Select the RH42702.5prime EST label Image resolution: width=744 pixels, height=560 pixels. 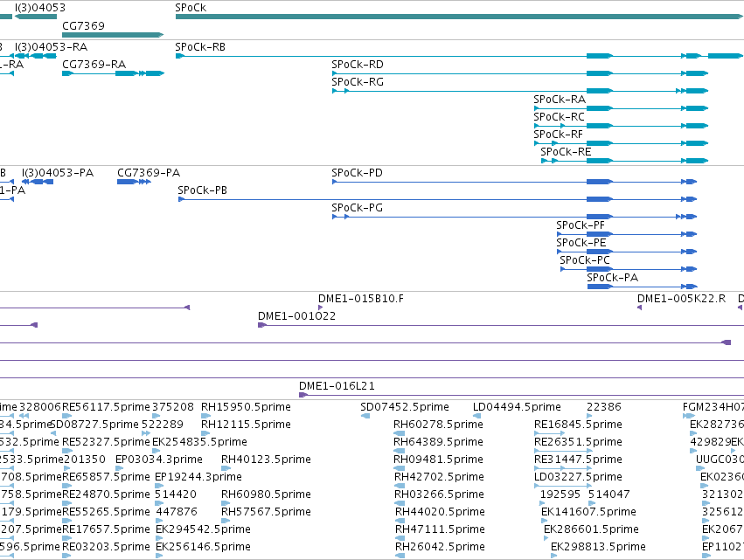click(440, 478)
